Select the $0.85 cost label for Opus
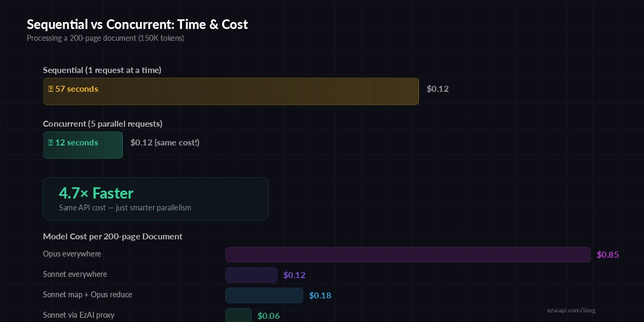The image size is (644, 322). [608, 254]
